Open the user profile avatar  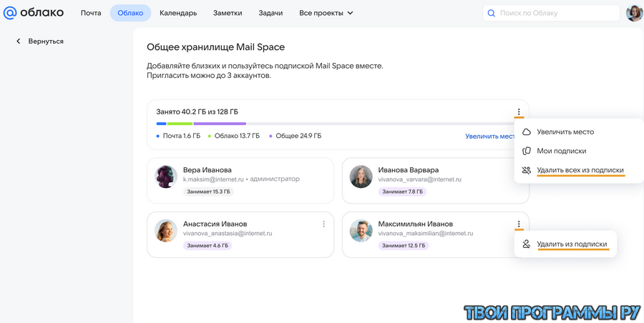coord(634,13)
